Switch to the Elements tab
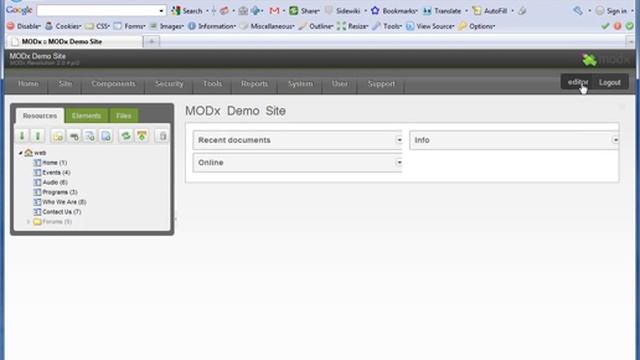The image size is (640, 360). pos(86,116)
